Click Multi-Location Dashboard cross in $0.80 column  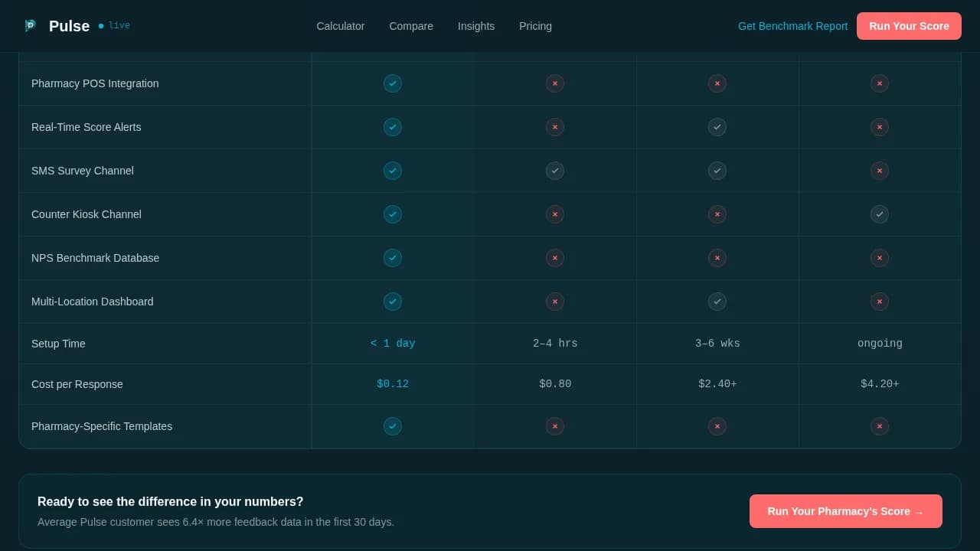(555, 302)
